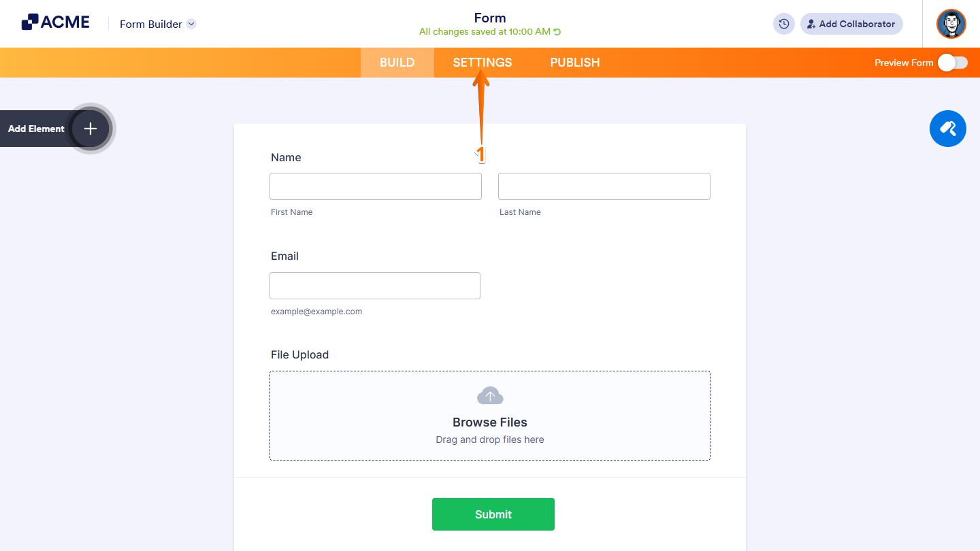Open the profile avatar icon
Screen dimensions: 980x551
951,24
